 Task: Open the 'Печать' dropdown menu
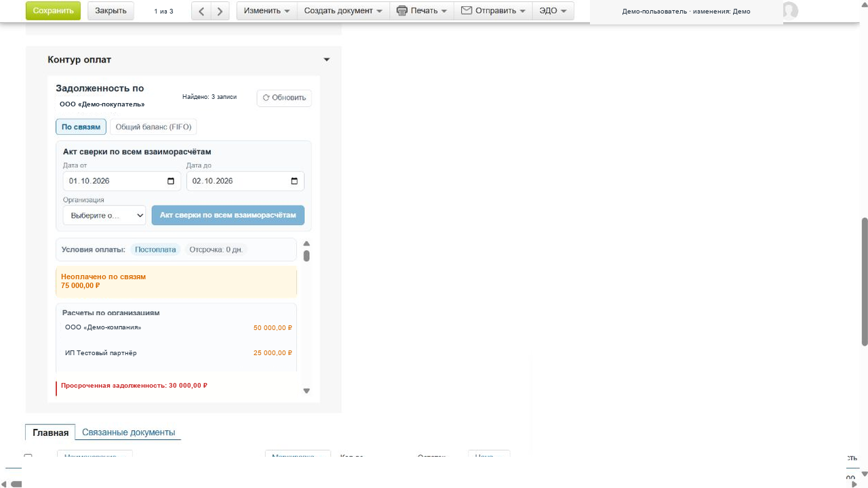[x=422, y=11]
